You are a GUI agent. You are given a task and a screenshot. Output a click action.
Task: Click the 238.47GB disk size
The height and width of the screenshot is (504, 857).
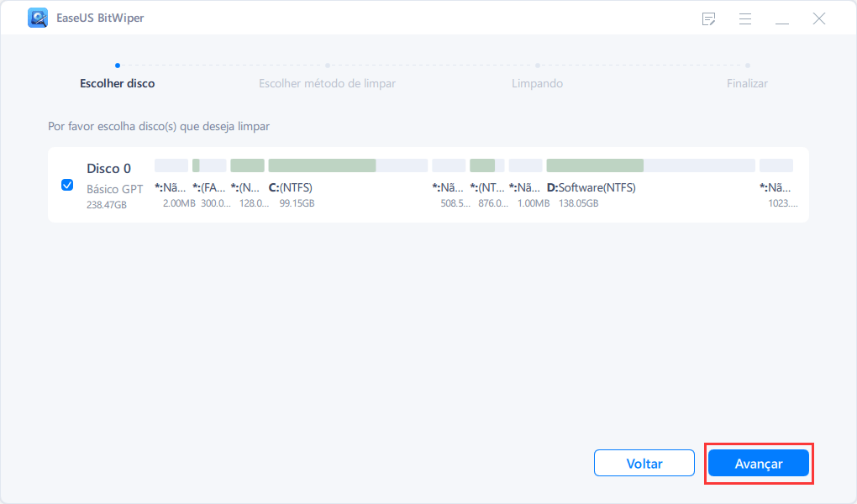pos(107,205)
